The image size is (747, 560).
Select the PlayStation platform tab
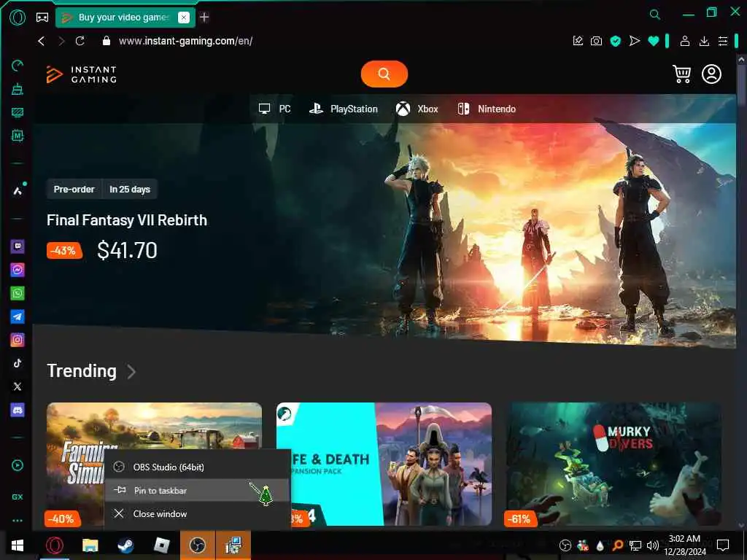[x=343, y=109]
